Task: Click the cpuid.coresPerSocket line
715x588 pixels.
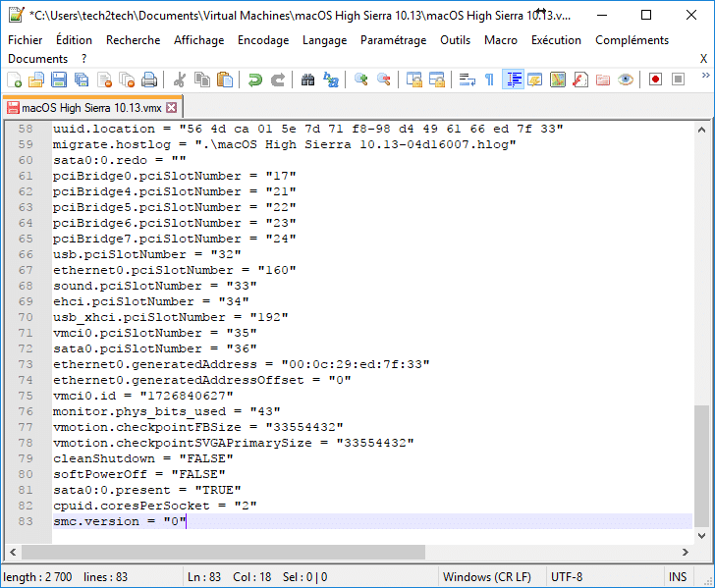Action: (155, 506)
